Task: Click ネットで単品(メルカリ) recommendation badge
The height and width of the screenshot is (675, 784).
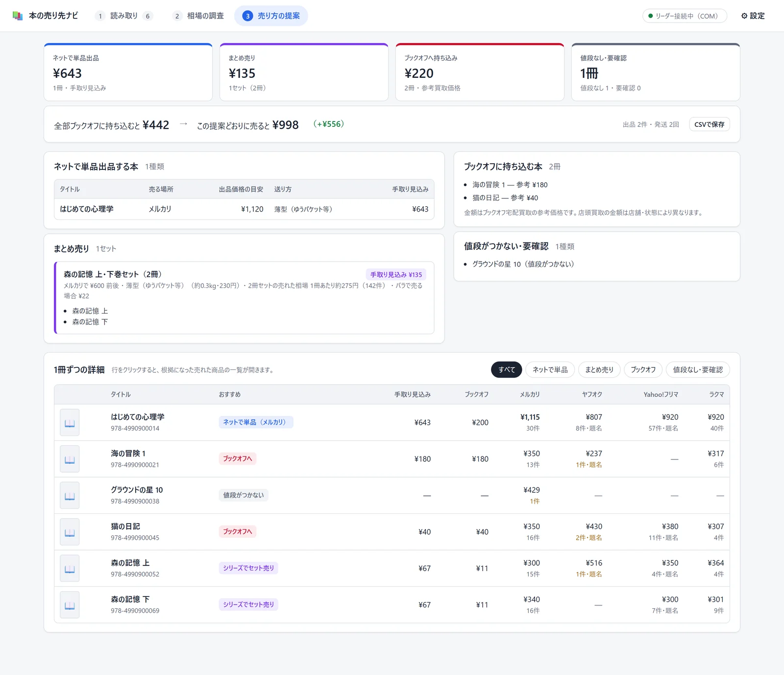Action: coord(256,422)
